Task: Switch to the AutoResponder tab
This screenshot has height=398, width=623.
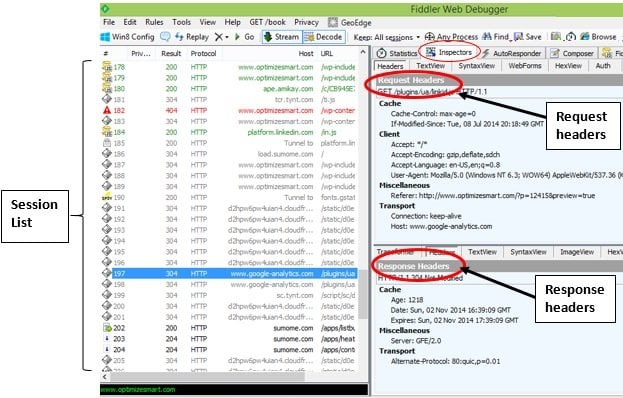Action: tap(512, 53)
